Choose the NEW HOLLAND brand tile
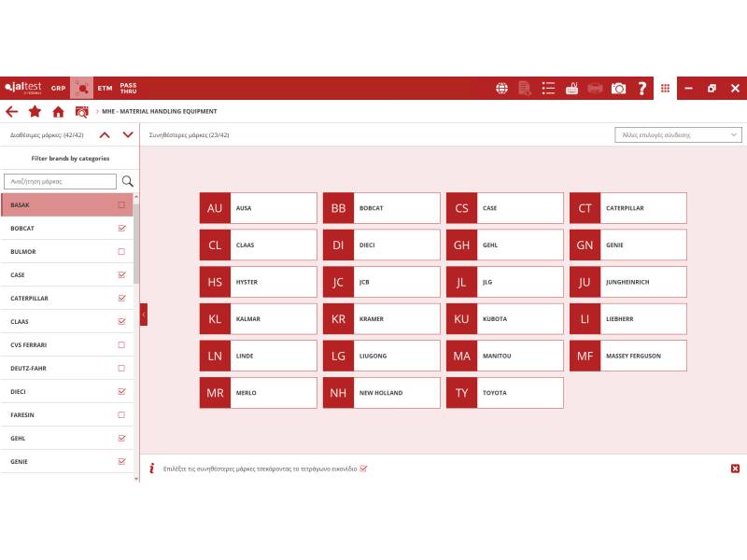 click(x=381, y=393)
